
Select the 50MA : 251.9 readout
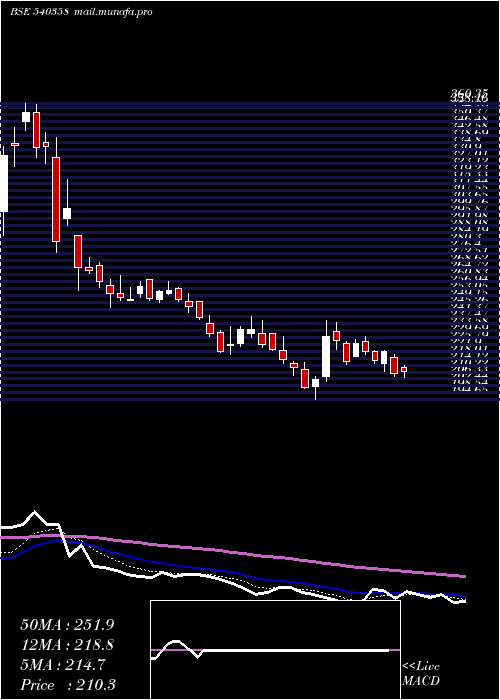tap(67, 625)
